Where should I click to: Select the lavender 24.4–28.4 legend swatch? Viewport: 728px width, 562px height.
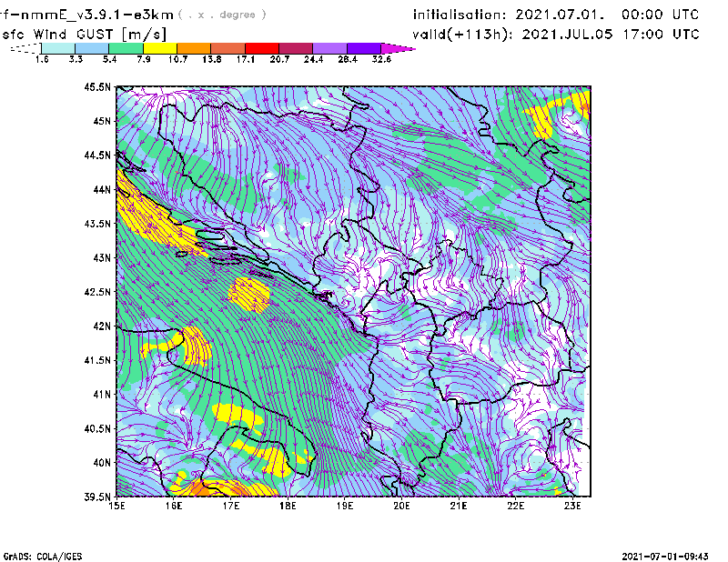(x=330, y=48)
